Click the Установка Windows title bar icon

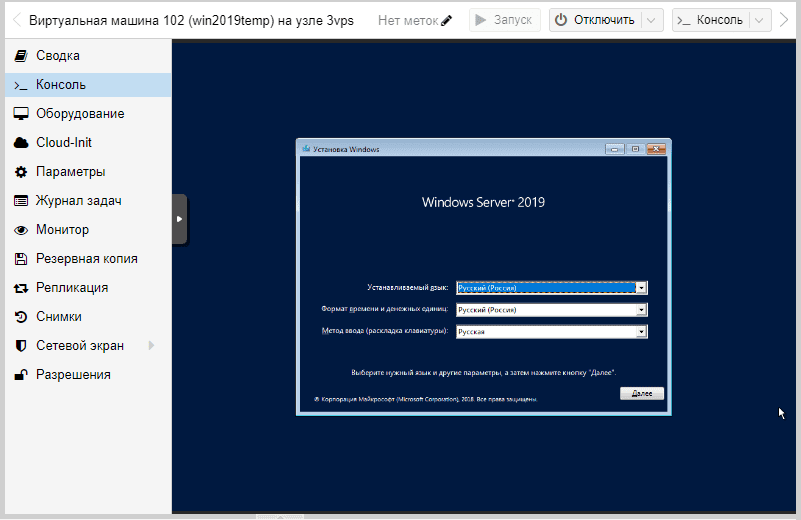pyautogui.click(x=306, y=149)
